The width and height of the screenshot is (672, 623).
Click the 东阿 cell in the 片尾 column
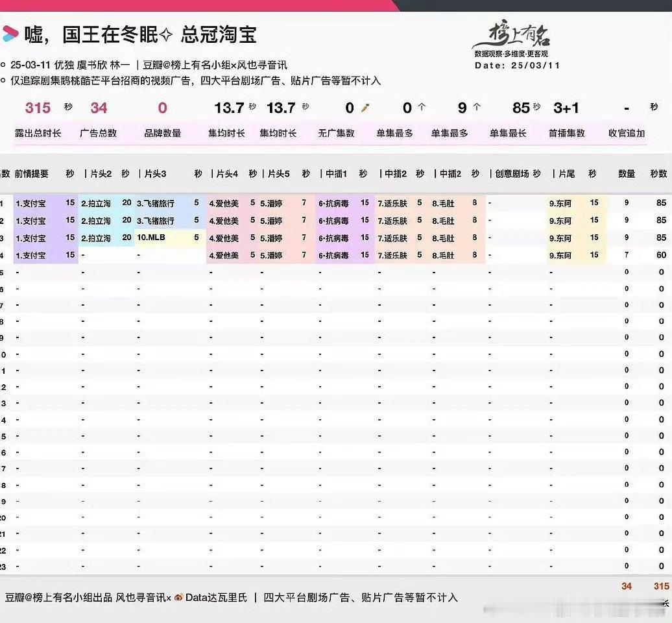tap(560, 202)
